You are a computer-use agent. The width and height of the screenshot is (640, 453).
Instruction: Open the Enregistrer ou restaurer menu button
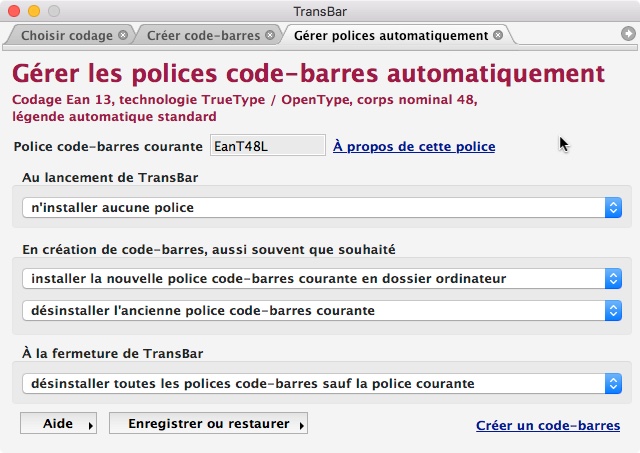[208, 424]
